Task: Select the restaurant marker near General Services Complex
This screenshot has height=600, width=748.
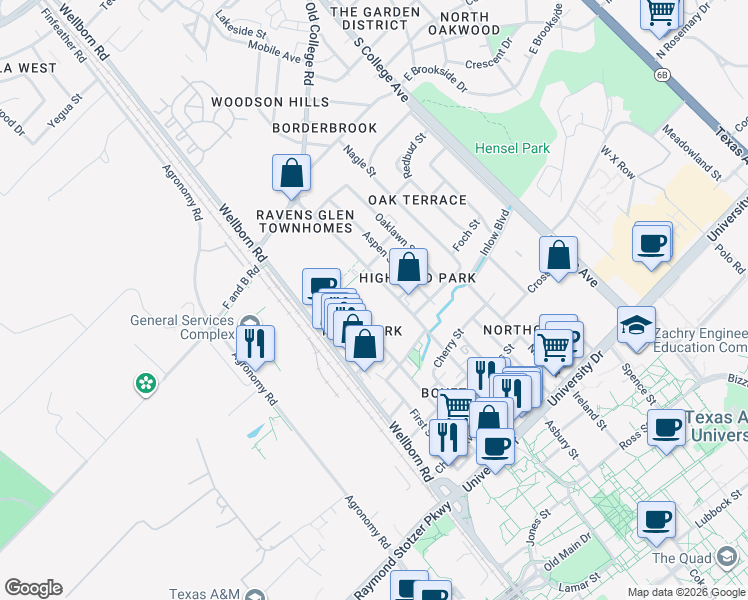Action: point(255,346)
